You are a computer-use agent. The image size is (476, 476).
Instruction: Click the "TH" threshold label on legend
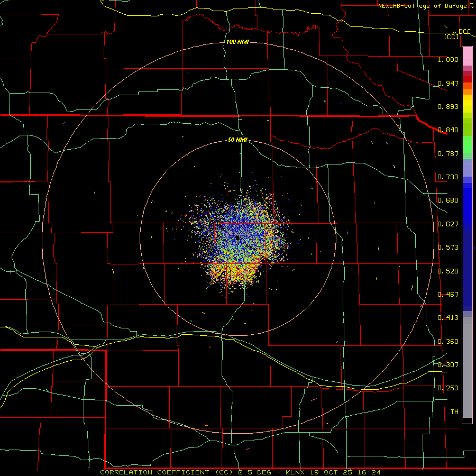point(454,411)
